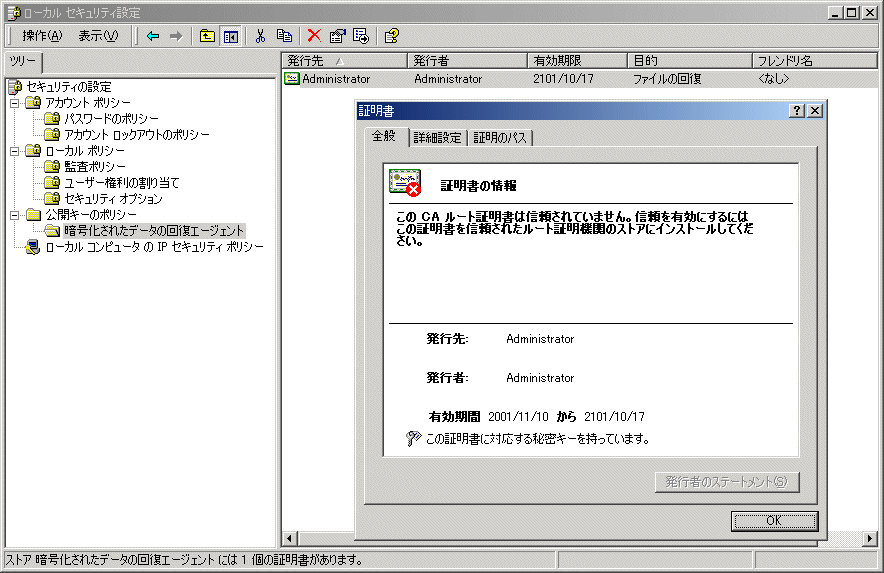884x573 pixels.
Task: Open the 操作(A) menu
Action: (x=42, y=36)
